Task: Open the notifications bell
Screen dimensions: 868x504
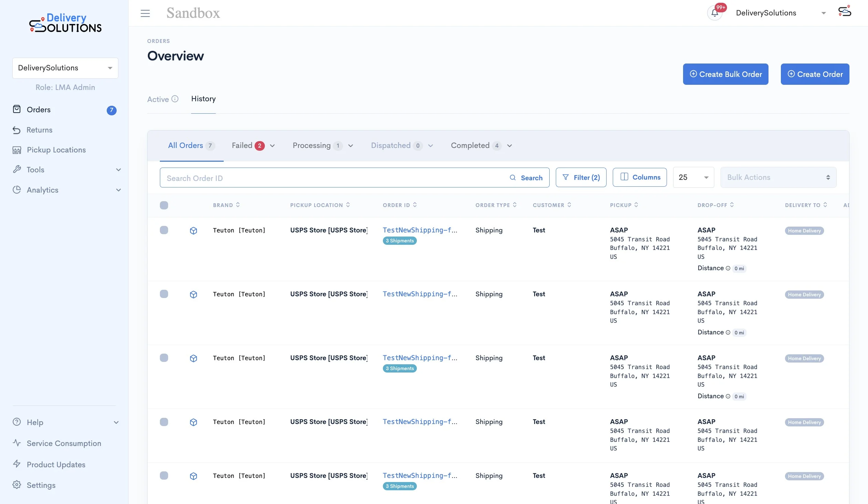Action: pos(715,13)
